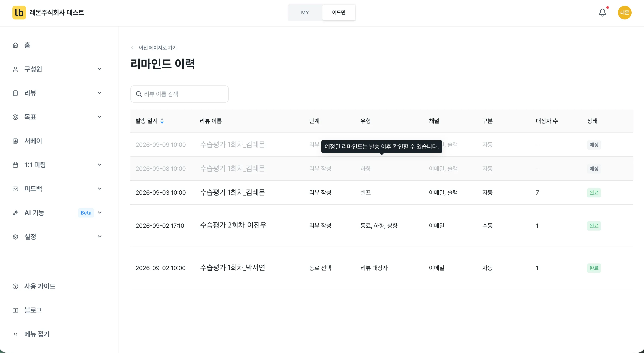The image size is (644, 353).
Task: Click the sparkle icon beside AI 기능
Action: (x=15, y=213)
